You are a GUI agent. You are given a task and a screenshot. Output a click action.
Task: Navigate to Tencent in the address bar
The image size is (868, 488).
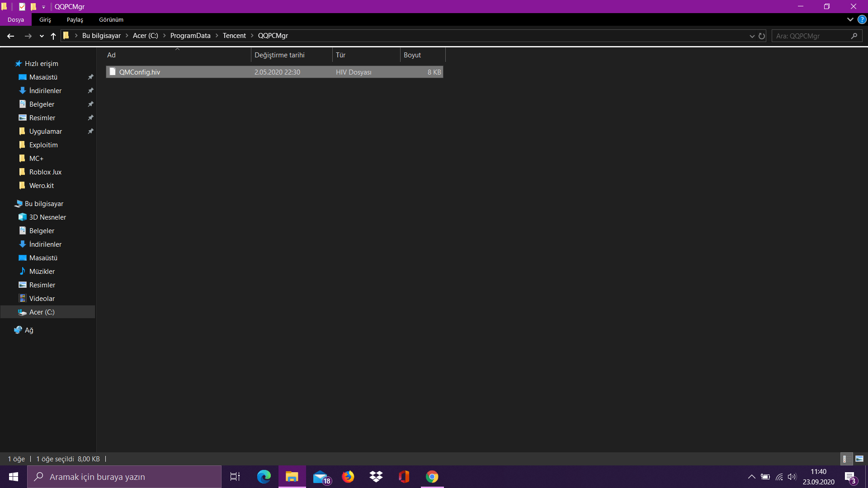[x=234, y=36]
